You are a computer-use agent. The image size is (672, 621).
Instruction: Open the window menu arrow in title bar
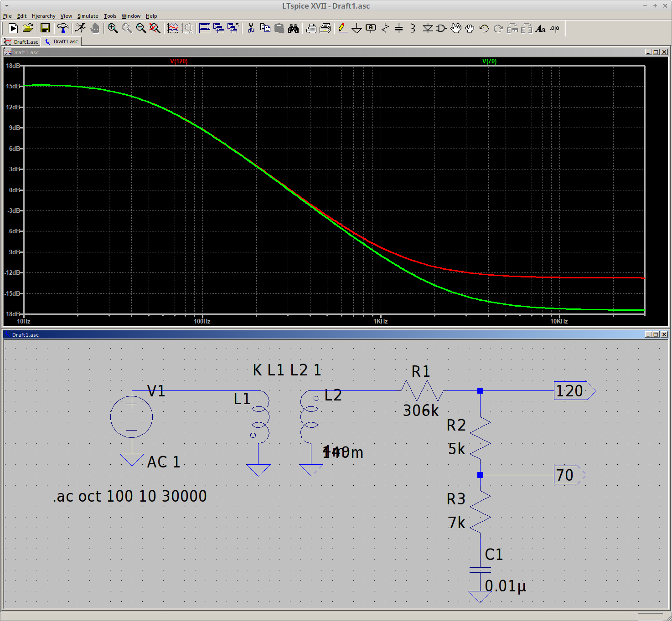click(6, 6)
